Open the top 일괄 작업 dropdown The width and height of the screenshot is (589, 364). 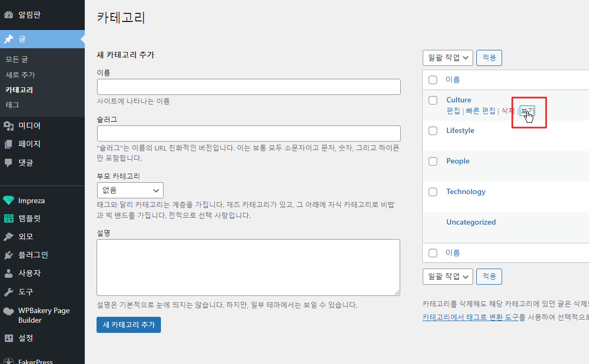pos(447,58)
